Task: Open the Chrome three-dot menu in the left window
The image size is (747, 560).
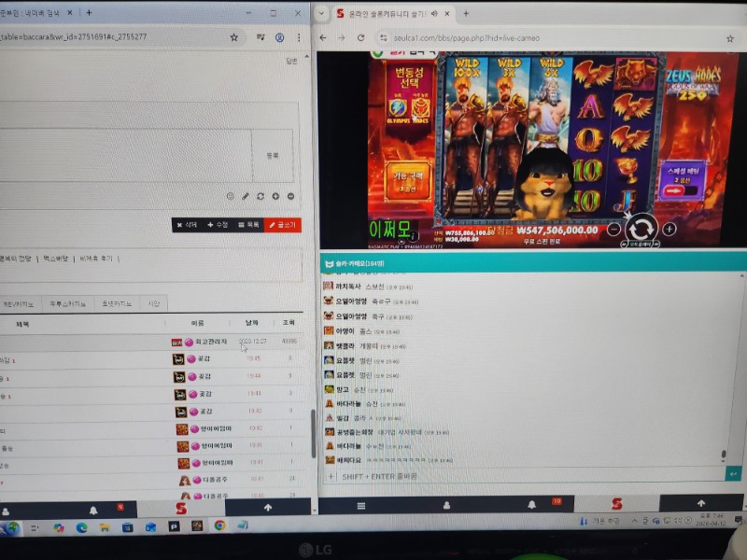Action: point(301,36)
